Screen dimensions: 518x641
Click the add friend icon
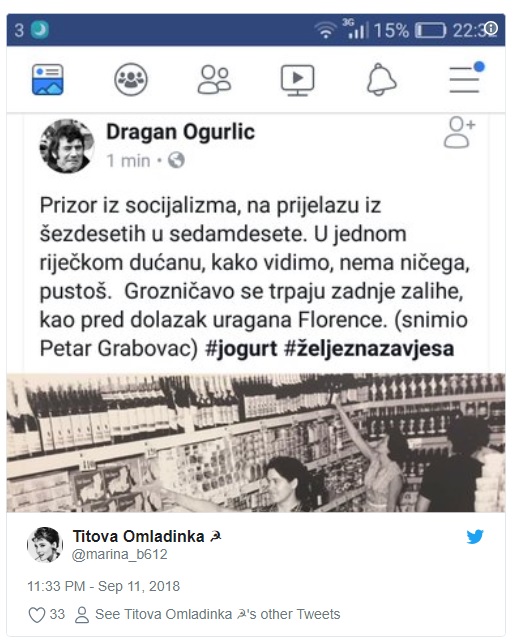pyautogui.click(x=460, y=132)
